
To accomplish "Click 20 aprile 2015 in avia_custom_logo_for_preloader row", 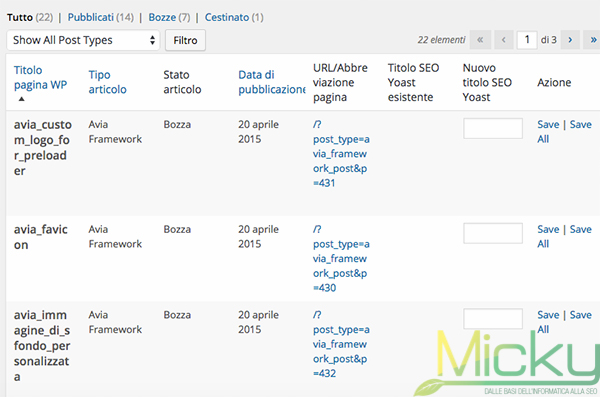I will click(x=258, y=132).
